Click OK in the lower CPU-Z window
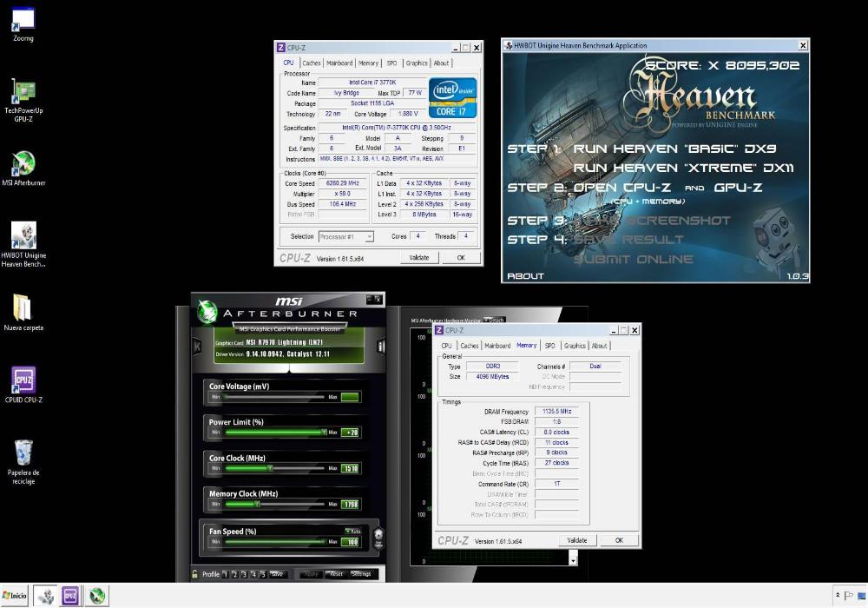Screen dimensions: 868x608 [x=619, y=540]
